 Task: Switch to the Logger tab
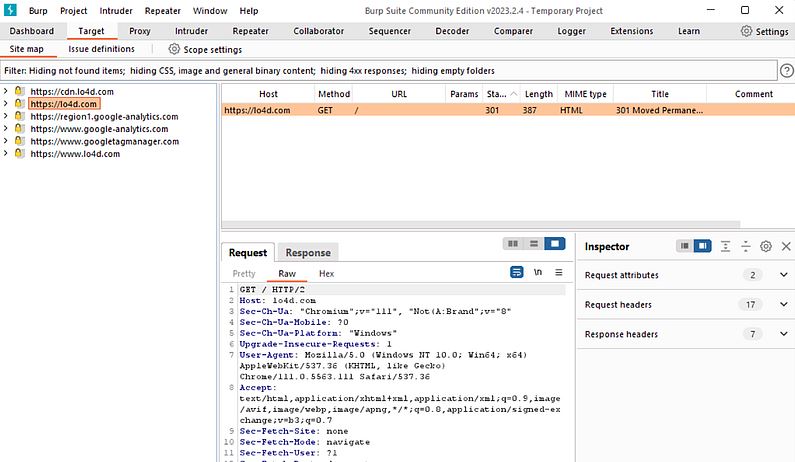571,31
